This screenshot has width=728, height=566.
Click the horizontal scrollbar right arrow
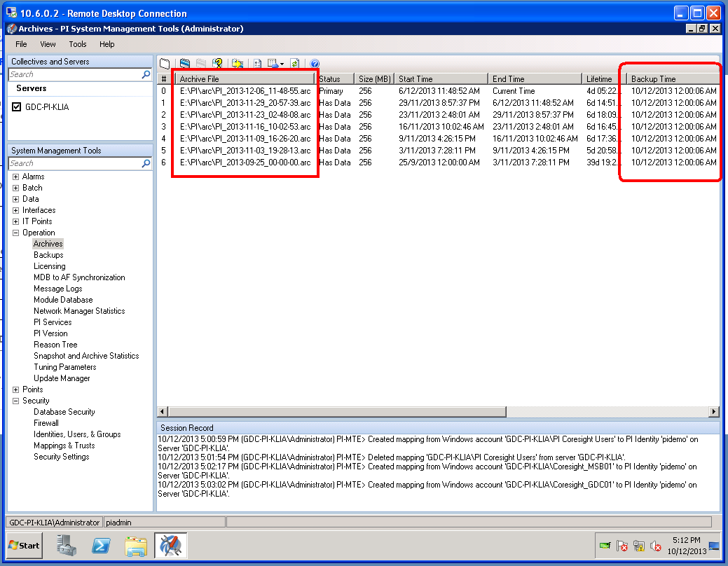(x=714, y=411)
